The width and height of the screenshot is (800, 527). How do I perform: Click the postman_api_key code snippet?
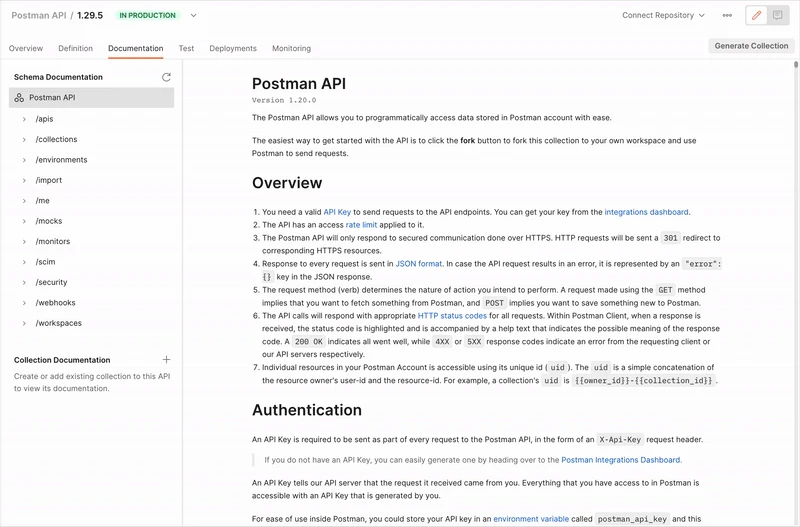tap(632, 519)
